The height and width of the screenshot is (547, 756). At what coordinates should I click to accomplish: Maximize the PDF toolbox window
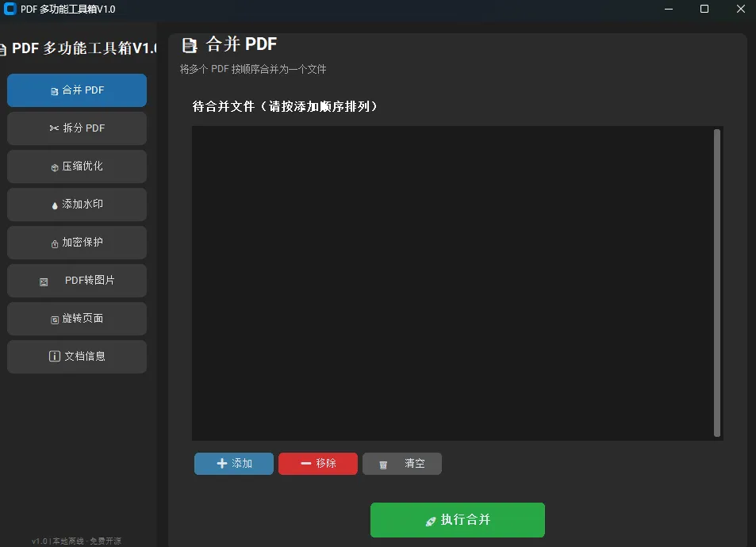[x=704, y=9]
